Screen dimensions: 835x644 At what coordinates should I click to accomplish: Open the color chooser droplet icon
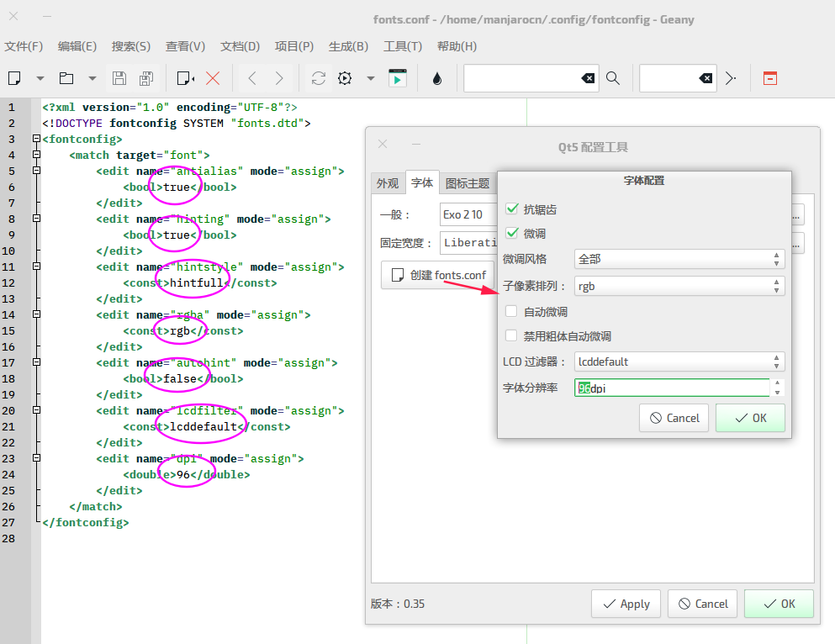[437, 78]
